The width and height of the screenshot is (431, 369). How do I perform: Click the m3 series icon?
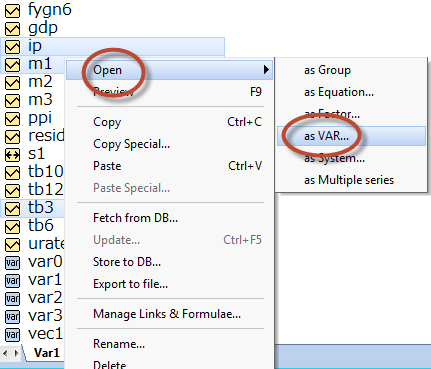tap(12, 101)
